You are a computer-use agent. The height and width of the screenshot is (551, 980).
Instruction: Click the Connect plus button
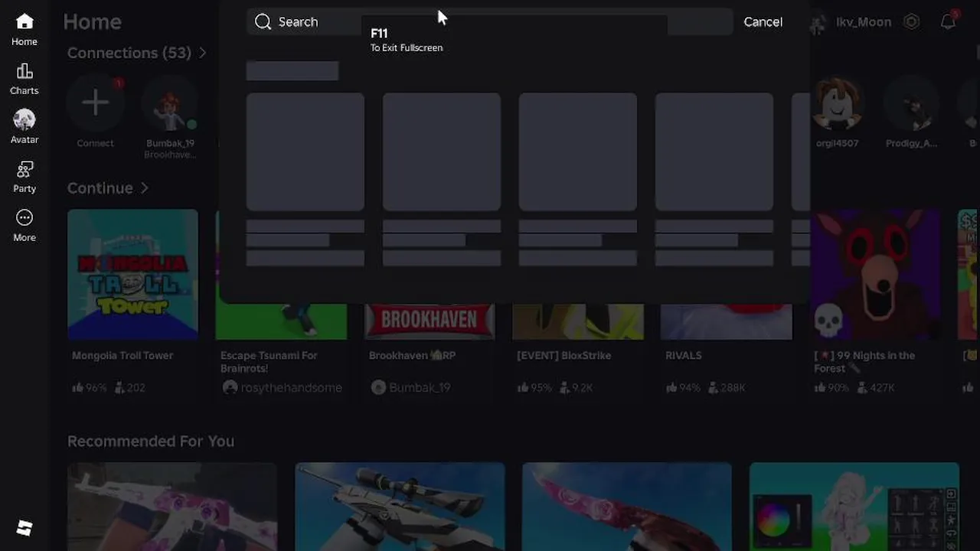96,103
